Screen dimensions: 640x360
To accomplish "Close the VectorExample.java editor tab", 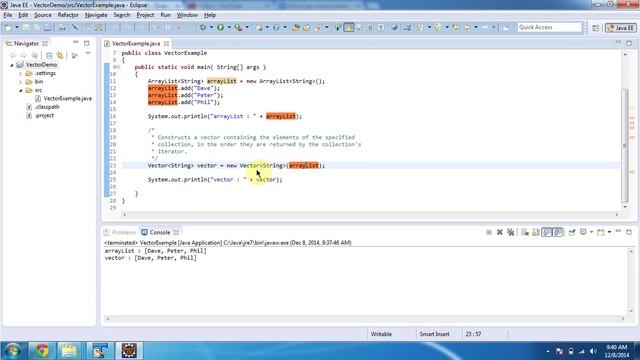I will click(x=167, y=43).
